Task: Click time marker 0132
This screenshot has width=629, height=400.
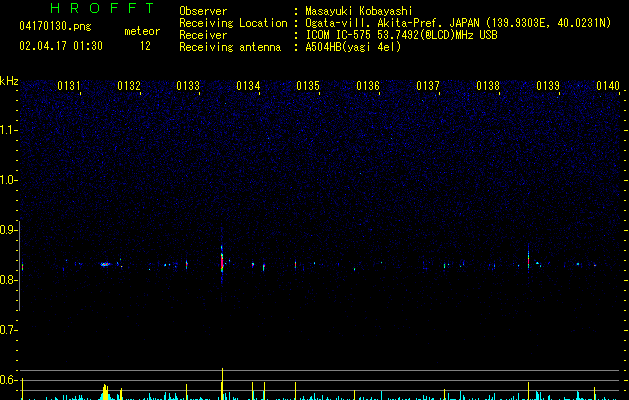Action: coord(129,86)
